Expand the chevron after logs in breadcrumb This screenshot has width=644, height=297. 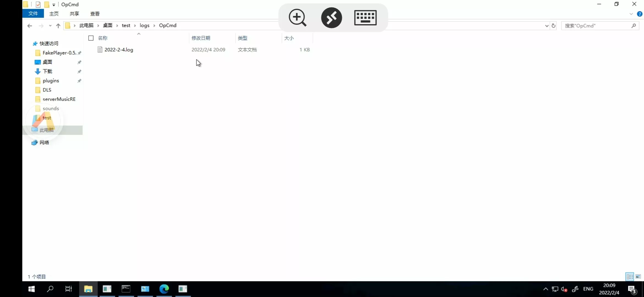(154, 26)
